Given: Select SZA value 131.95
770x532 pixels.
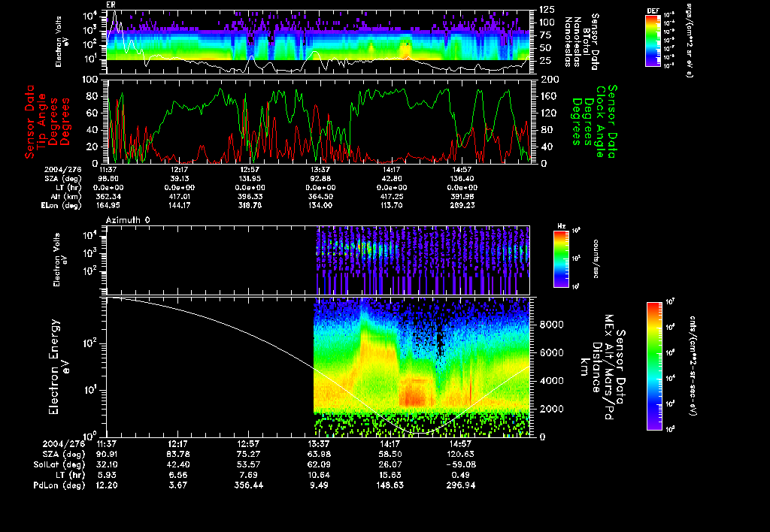Looking at the screenshot, I should (x=250, y=179).
